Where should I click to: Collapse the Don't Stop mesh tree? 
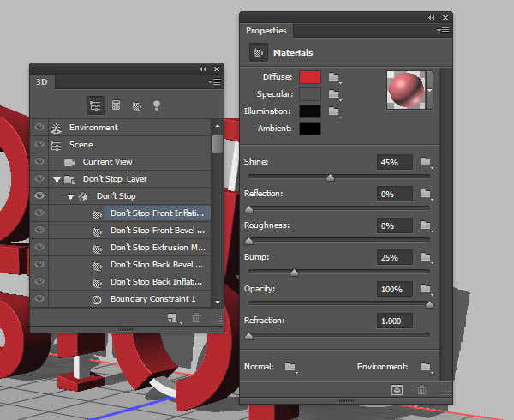point(70,197)
